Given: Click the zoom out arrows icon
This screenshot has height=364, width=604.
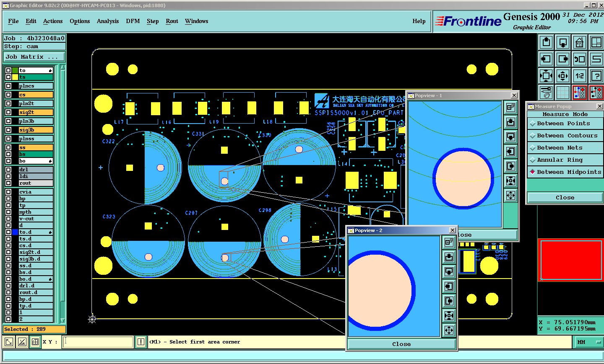Looking at the screenshot, I should coord(563,76).
